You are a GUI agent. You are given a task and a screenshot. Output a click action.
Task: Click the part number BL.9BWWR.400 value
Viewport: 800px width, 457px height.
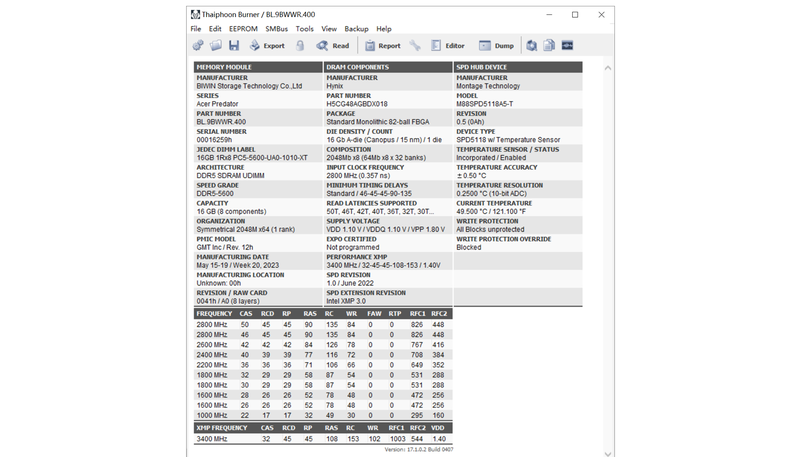(x=221, y=122)
